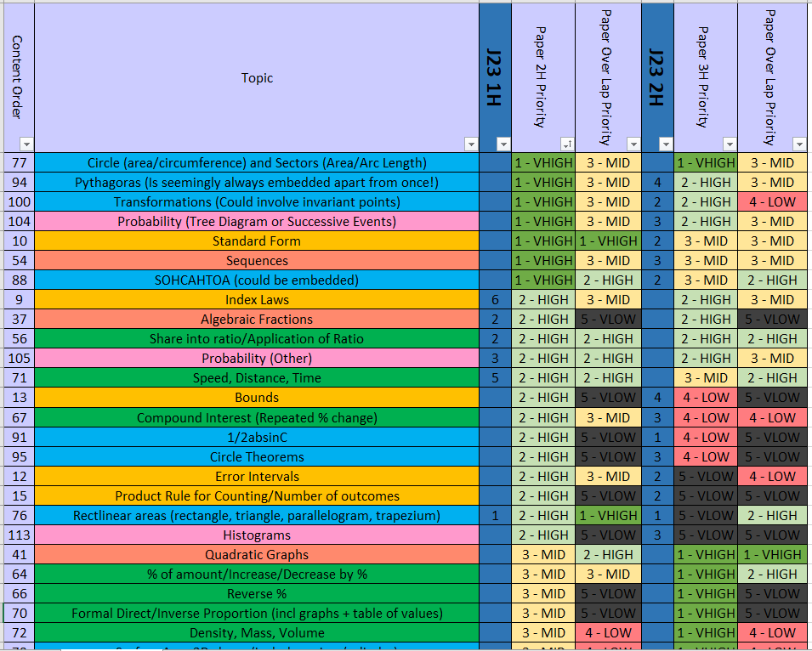Click the Pythagoras topic cell
Screen dimensions: 812x651
tap(257, 183)
